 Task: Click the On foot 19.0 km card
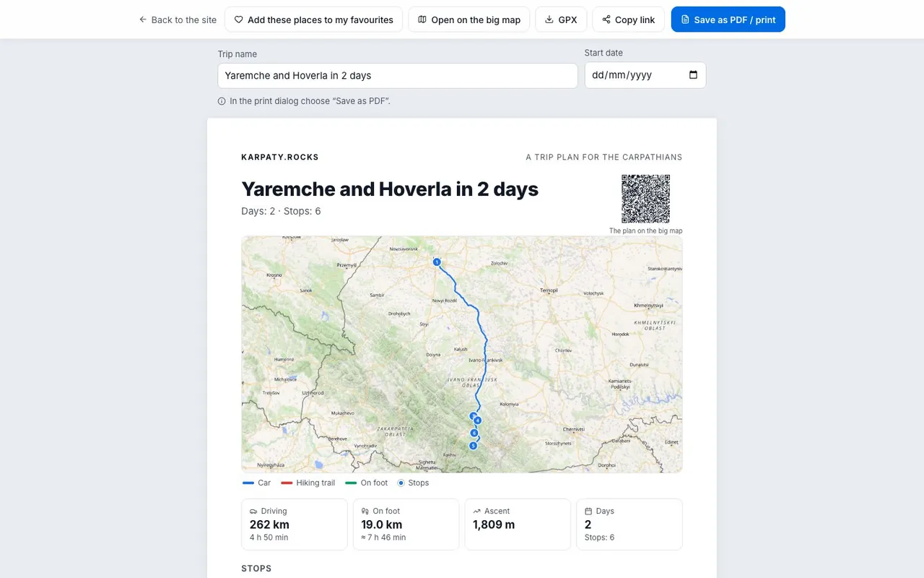(406, 525)
